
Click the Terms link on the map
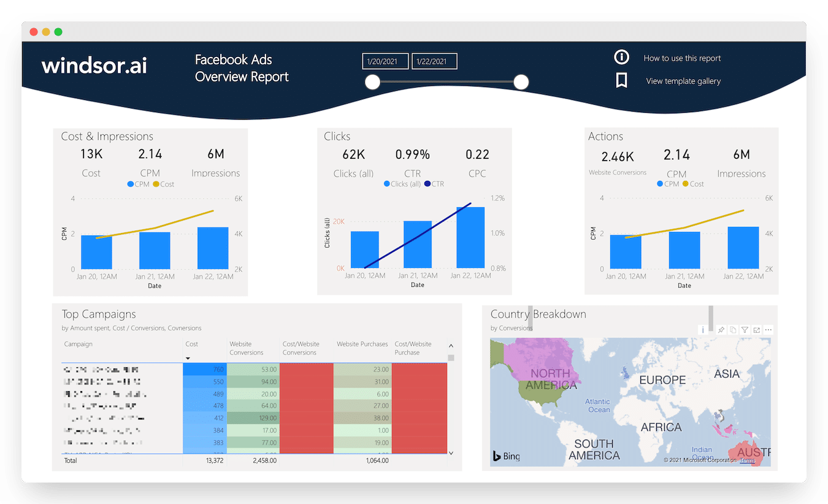click(x=747, y=460)
